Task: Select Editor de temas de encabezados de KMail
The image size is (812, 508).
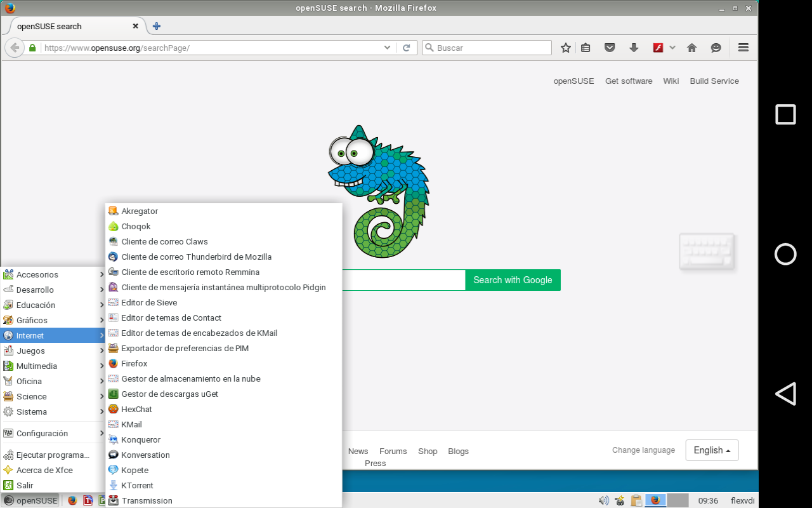Action: 223,333
